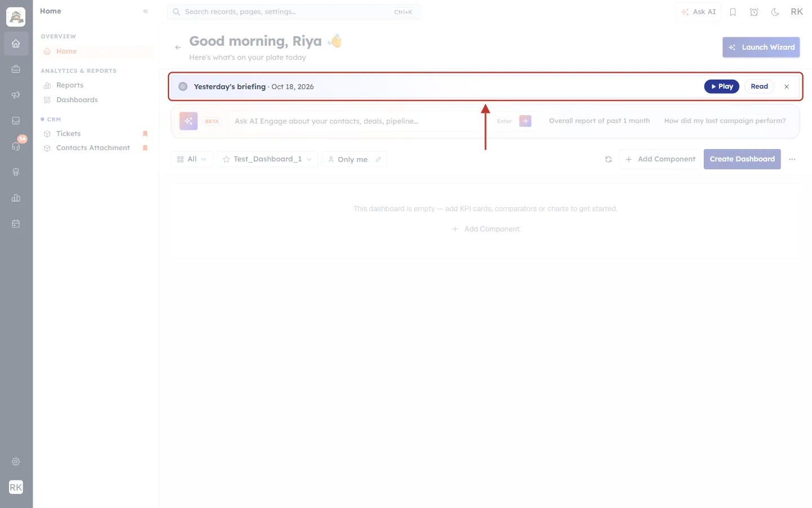Open the bar chart analytics rail icon
The height and width of the screenshot is (508, 812).
pyautogui.click(x=16, y=198)
